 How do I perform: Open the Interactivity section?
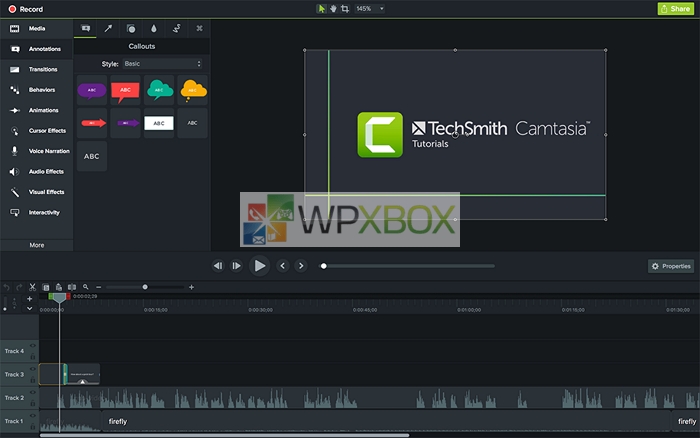coord(37,213)
